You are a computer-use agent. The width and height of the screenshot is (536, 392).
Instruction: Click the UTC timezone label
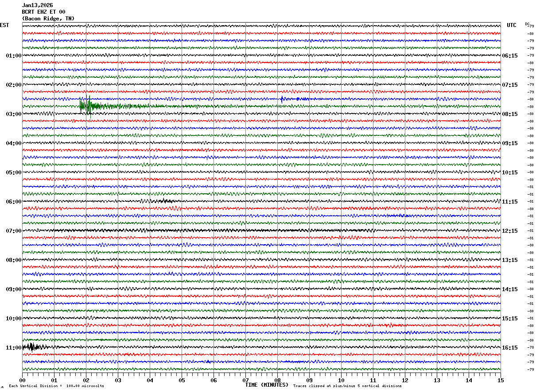(x=512, y=25)
